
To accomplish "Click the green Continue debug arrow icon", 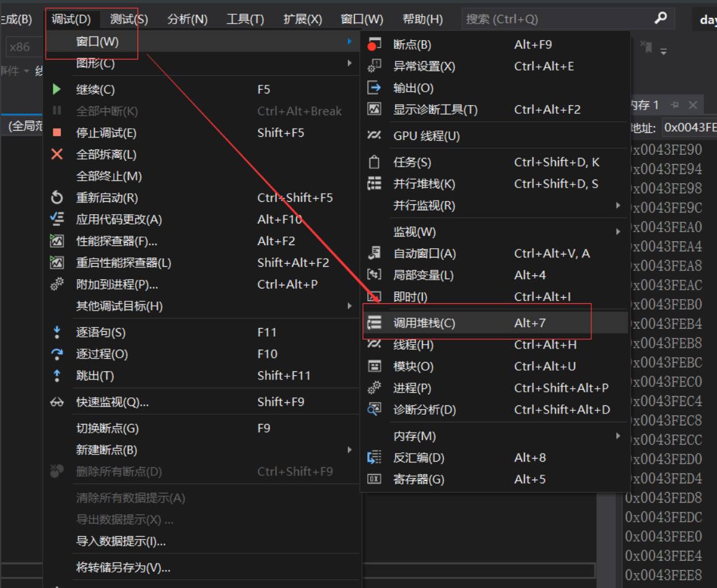I will 56,89.
